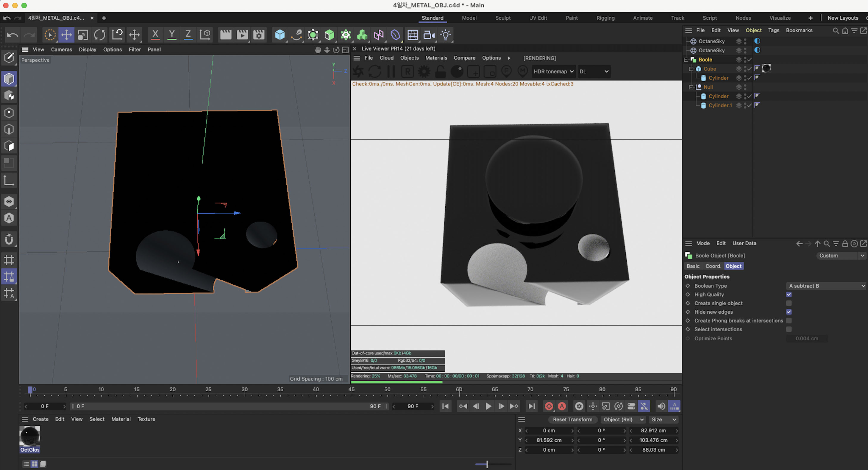Screen dimensions: 868x470
Task: Click the clay mode sphere icon
Action: (x=457, y=71)
